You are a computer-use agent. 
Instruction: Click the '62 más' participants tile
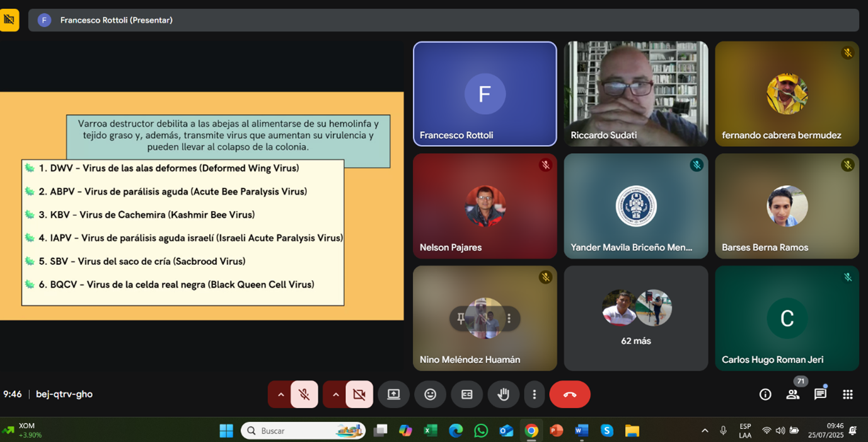(x=635, y=318)
